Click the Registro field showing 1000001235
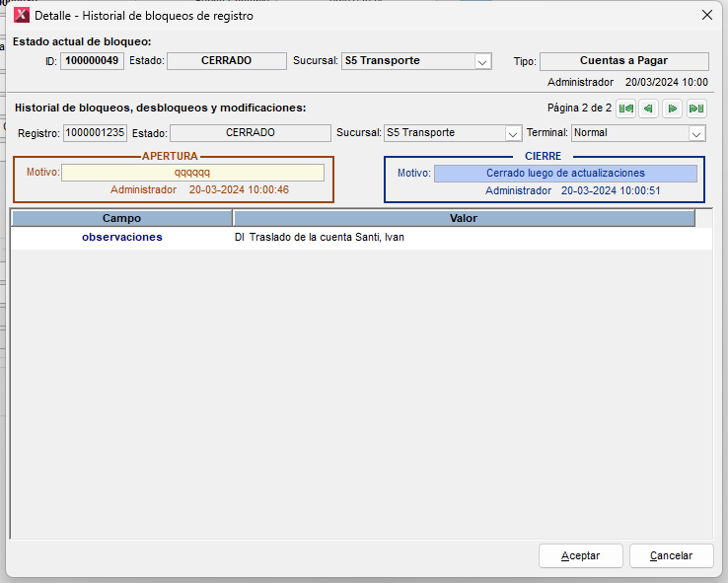 point(95,133)
